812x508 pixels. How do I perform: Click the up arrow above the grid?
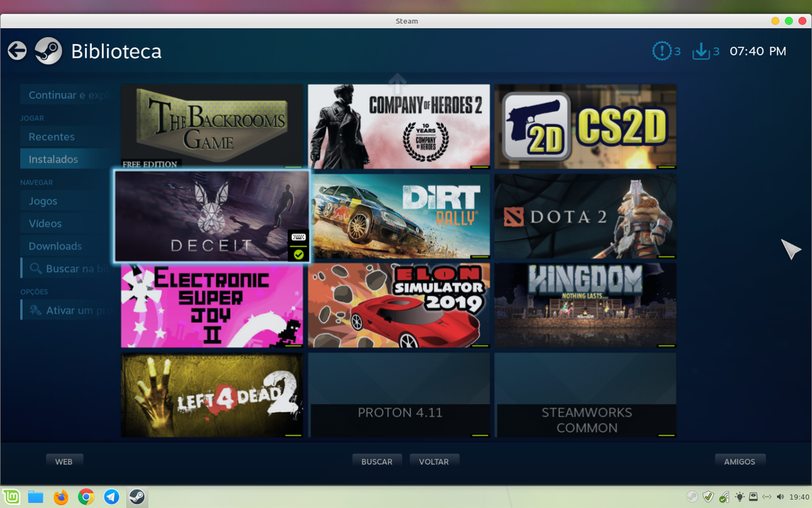(x=398, y=83)
